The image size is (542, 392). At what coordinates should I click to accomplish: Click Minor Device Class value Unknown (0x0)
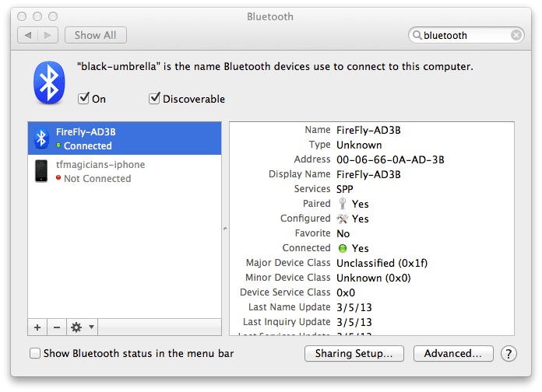(374, 278)
